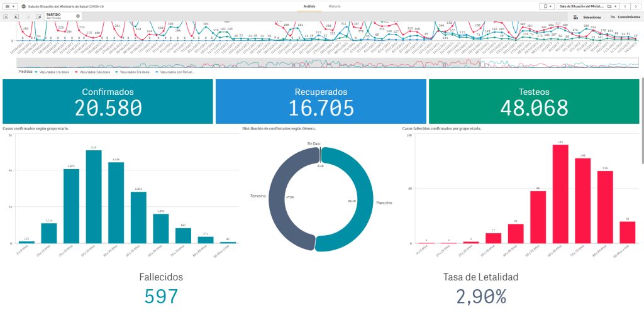Go to the next sheet arrow
Image resolution: width=644 pixels, height=315 pixels.
tap(636, 6)
